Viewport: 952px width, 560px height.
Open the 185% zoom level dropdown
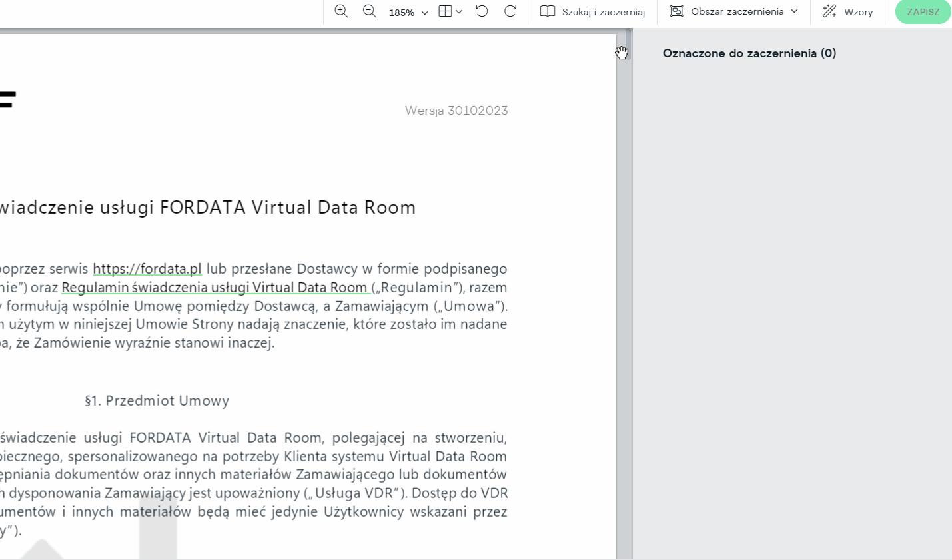tap(408, 12)
